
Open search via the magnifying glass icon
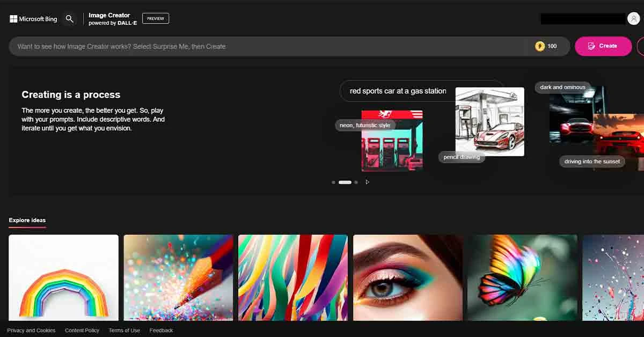69,19
